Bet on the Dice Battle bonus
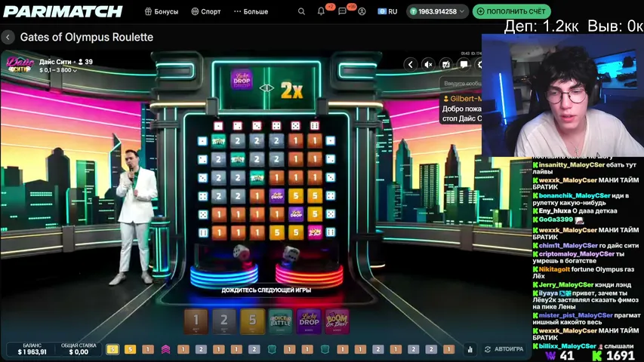The width and height of the screenshot is (644, 362). pos(281,321)
